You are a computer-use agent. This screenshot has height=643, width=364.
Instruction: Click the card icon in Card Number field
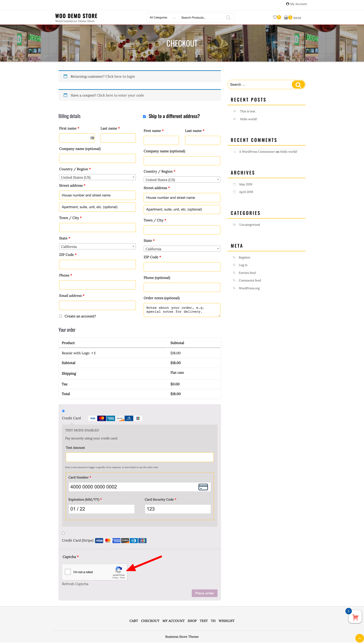(x=203, y=487)
